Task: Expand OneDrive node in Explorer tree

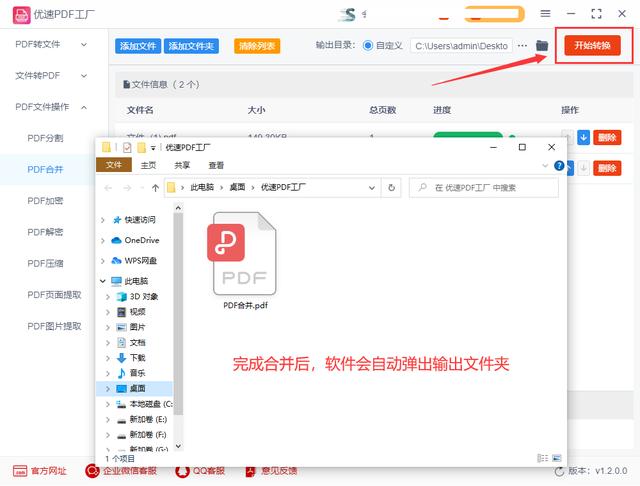Action: [103, 240]
